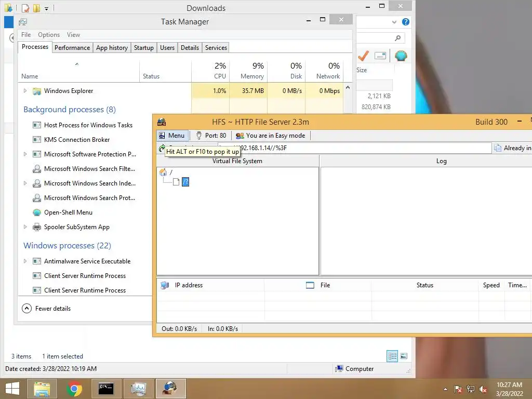The height and width of the screenshot is (399, 532).
Task: Click the In: 0.0 KB/s status entry
Action: point(223,329)
